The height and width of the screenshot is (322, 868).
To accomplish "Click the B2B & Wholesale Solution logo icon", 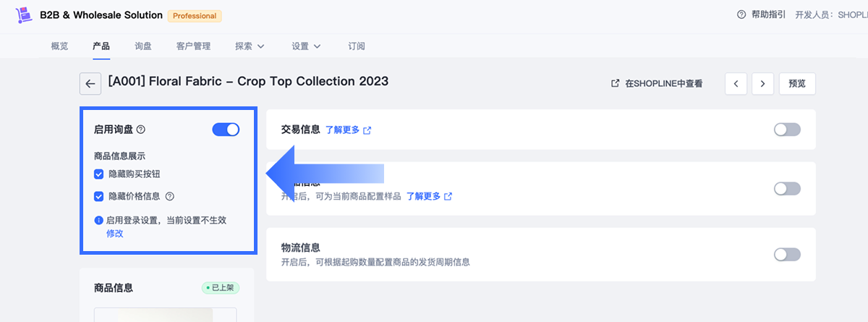I will pos(24,14).
